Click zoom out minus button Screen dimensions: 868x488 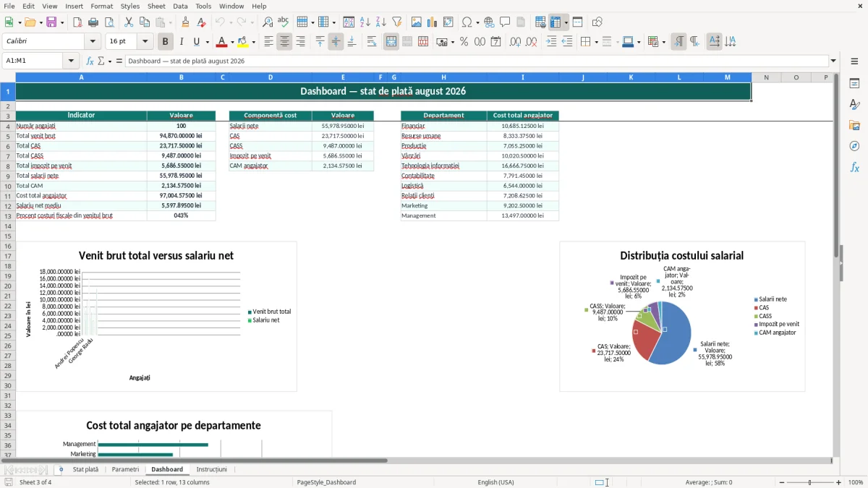pos(782,482)
